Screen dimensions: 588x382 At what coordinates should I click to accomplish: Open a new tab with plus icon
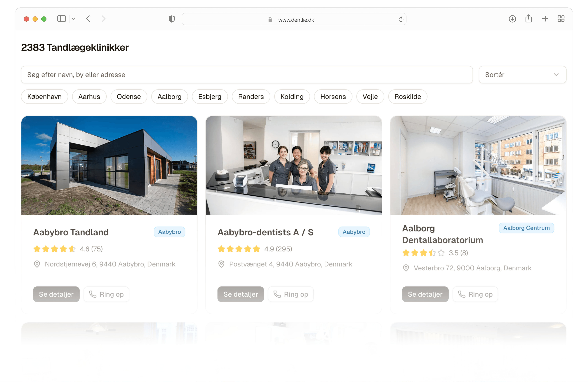545,19
